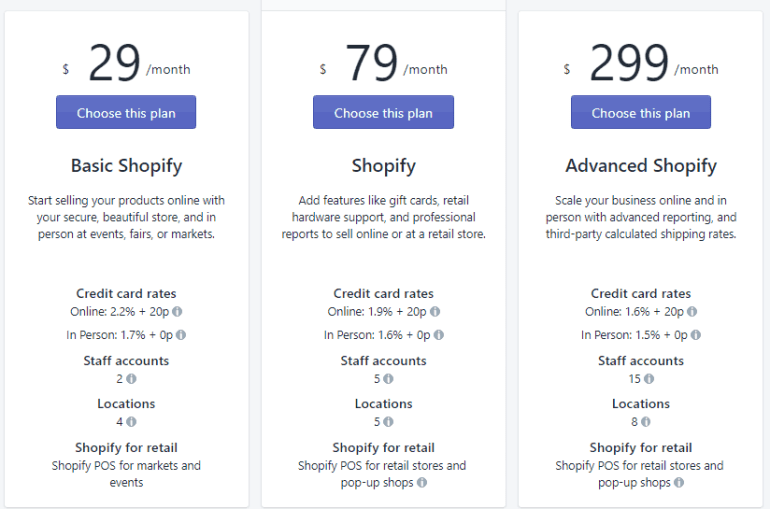This screenshot has width=770, height=509.
Task: Open info icon for Shopify online rate 1.9%
Action: [435, 311]
